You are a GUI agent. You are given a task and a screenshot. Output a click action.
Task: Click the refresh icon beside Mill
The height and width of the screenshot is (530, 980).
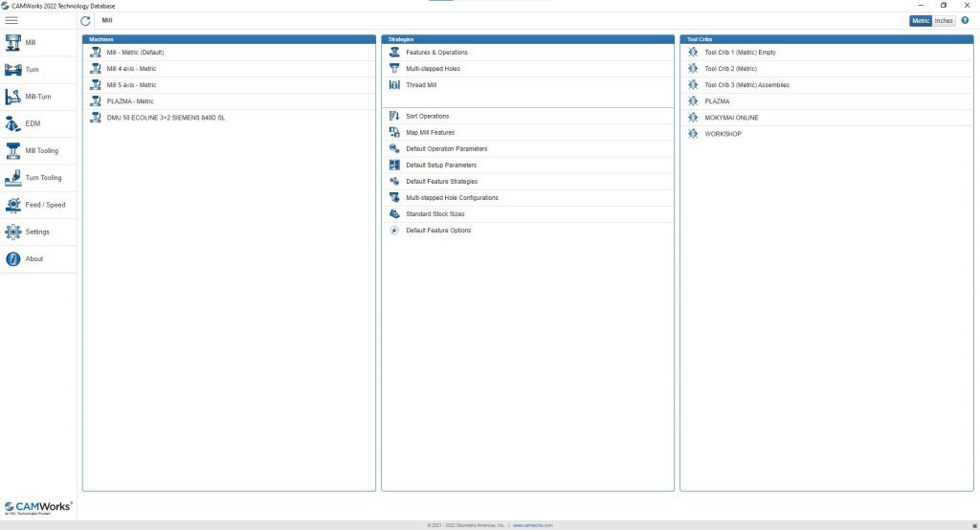pyautogui.click(x=85, y=21)
